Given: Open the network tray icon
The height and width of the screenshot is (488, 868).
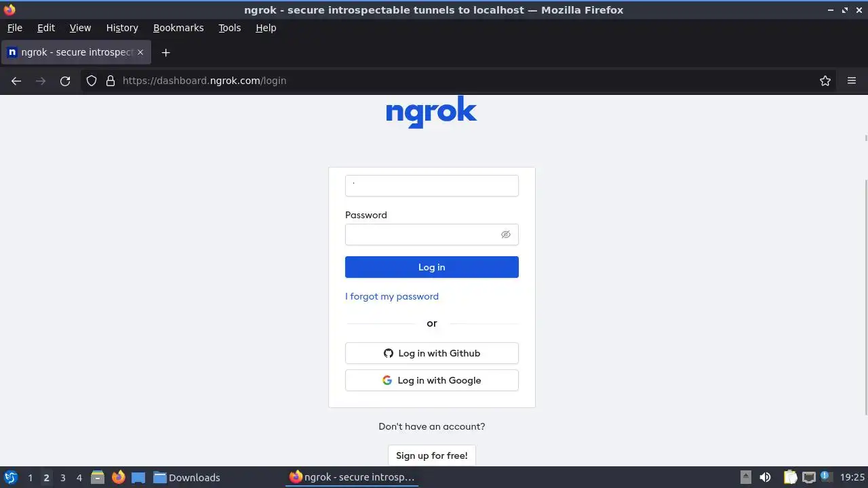Looking at the screenshot, I should click(808, 477).
